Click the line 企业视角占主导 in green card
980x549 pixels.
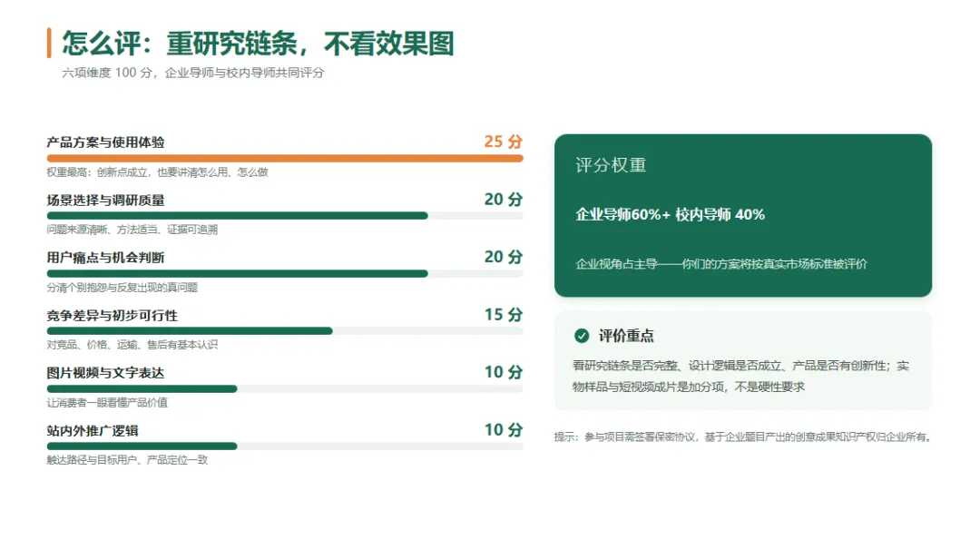click(721, 264)
